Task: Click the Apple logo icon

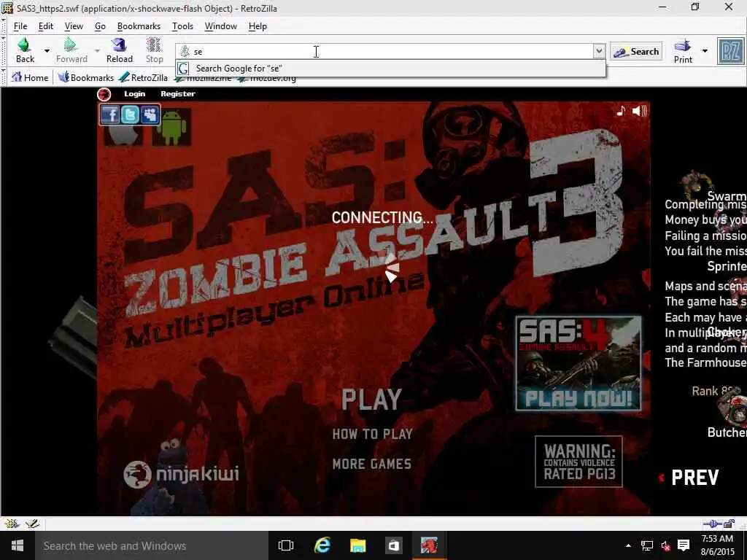Action: (x=123, y=135)
